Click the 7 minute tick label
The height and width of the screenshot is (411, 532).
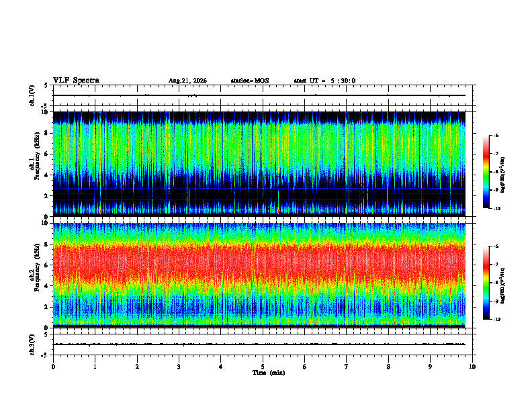pyautogui.click(x=347, y=367)
